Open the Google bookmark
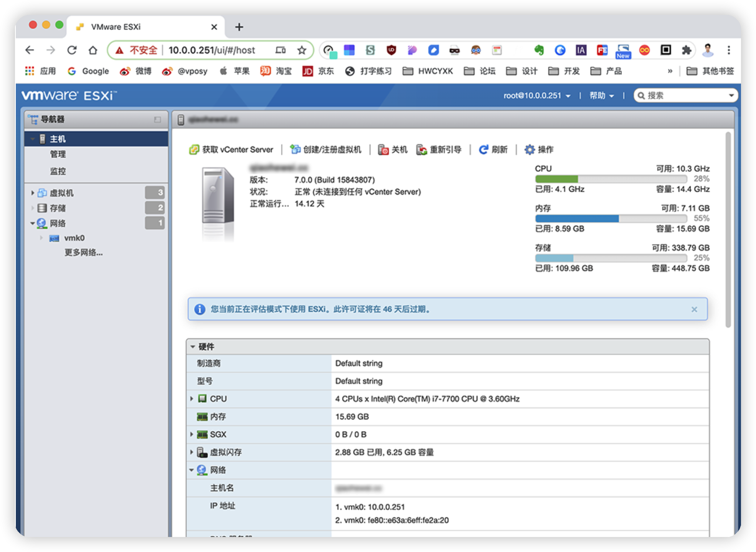This screenshot has height=552, width=756. [x=88, y=71]
